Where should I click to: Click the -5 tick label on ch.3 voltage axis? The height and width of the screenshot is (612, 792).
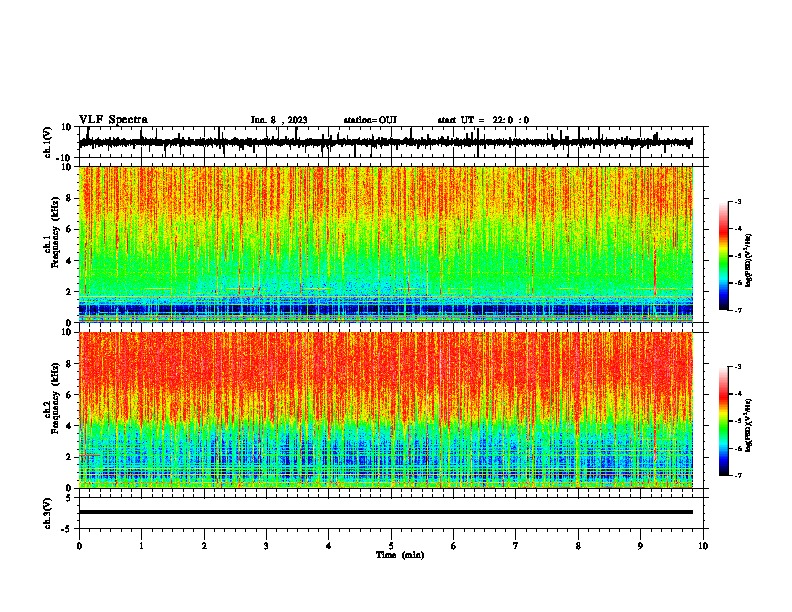[67, 529]
